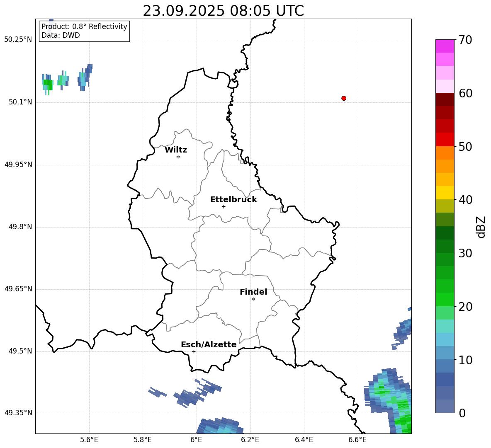Click the 49.5°N latitude tick label
The height and width of the screenshot is (448, 491).
point(20,351)
